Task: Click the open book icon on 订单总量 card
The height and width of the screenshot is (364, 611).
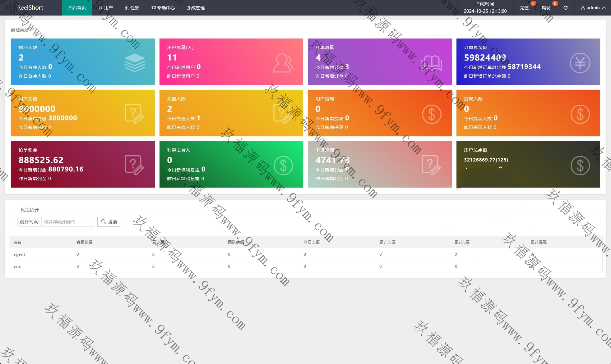Action: 432,63
